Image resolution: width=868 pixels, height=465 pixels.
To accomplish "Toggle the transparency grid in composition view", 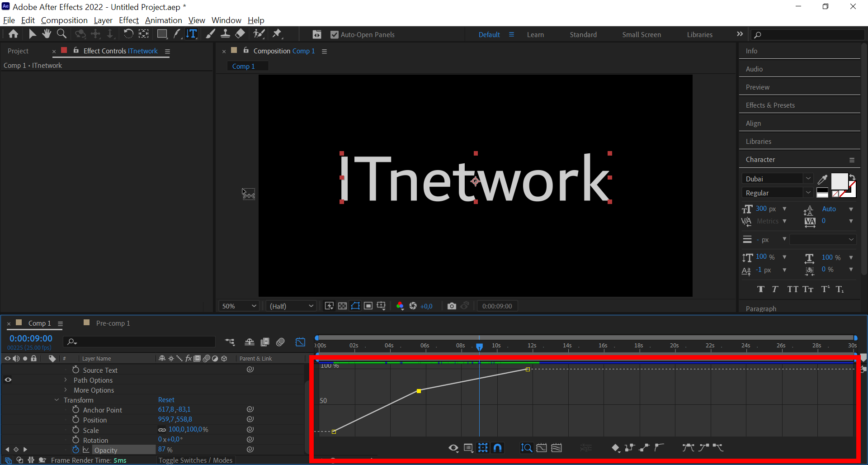I will pyautogui.click(x=343, y=306).
